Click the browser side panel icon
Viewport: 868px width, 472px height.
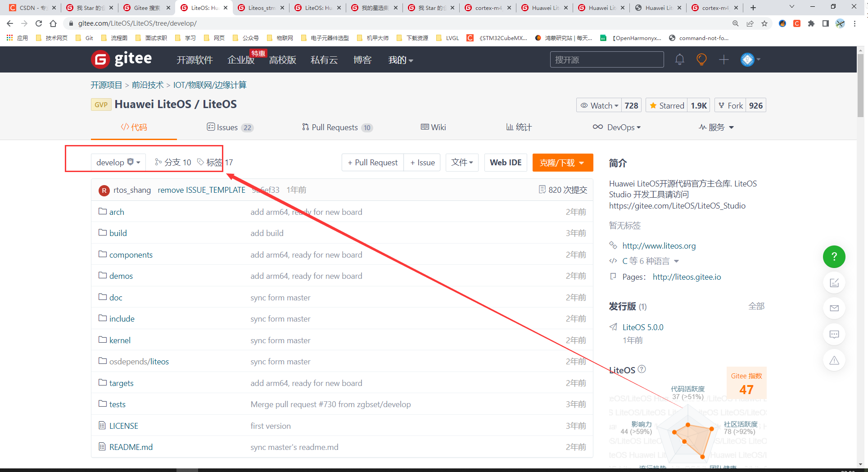pyautogui.click(x=826, y=23)
